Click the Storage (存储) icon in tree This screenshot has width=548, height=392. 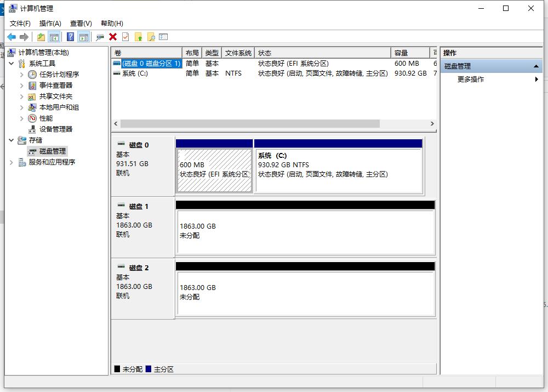click(22, 140)
